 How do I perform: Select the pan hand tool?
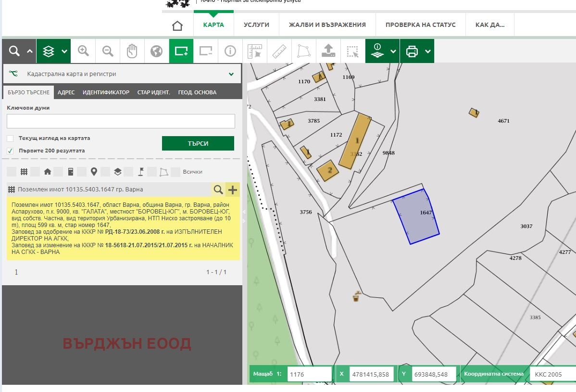(132, 51)
